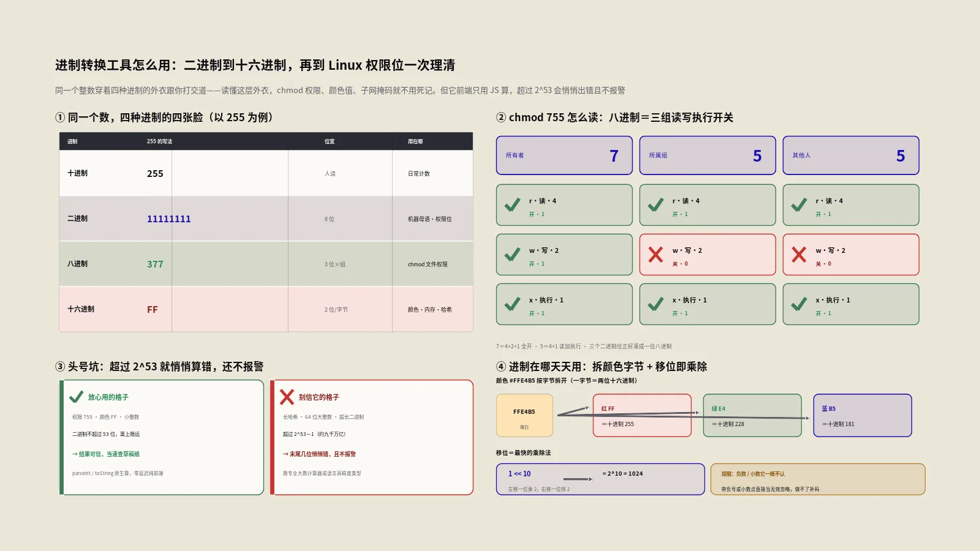Click the 2 位/字节 cell
This screenshot has width=980, height=551.
336,310
